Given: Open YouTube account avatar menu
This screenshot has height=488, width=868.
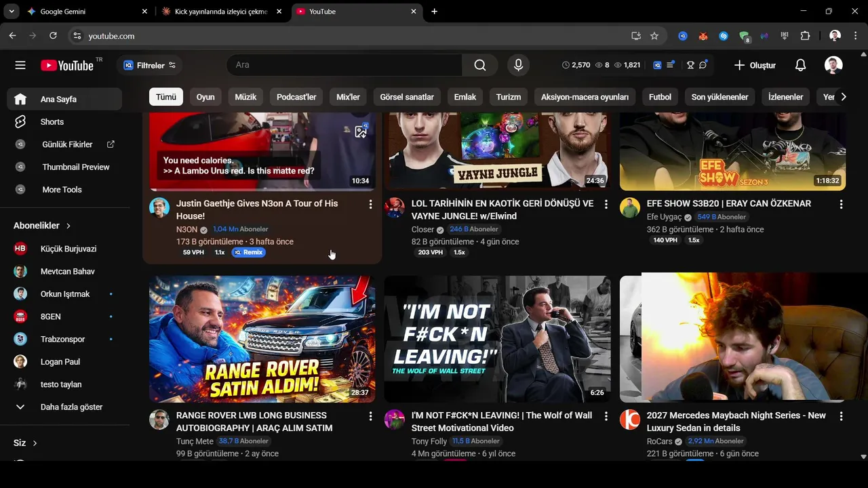Looking at the screenshot, I should tap(833, 65).
